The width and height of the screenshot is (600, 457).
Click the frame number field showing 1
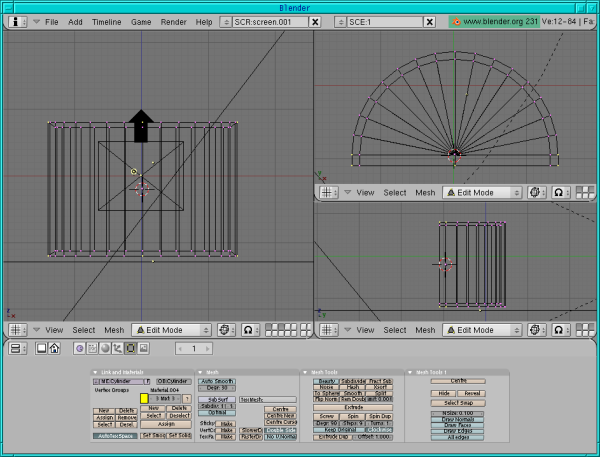[194, 348]
